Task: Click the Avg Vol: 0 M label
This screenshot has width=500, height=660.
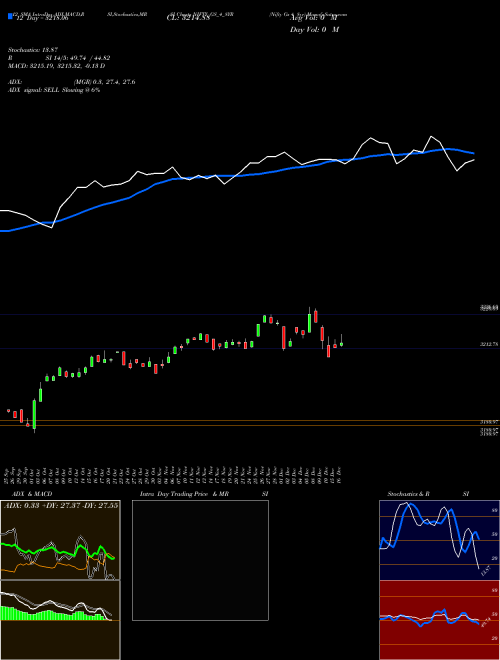Action: click(314, 19)
